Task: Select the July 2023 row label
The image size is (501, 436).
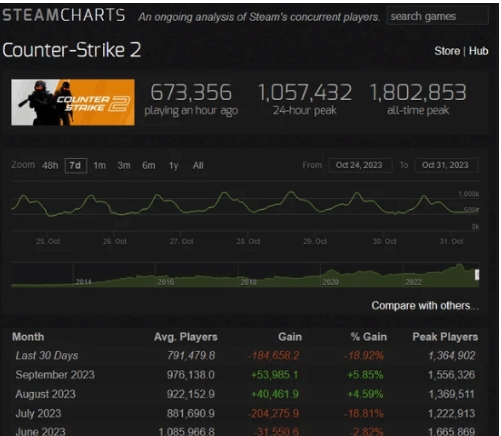Action: [x=38, y=414]
